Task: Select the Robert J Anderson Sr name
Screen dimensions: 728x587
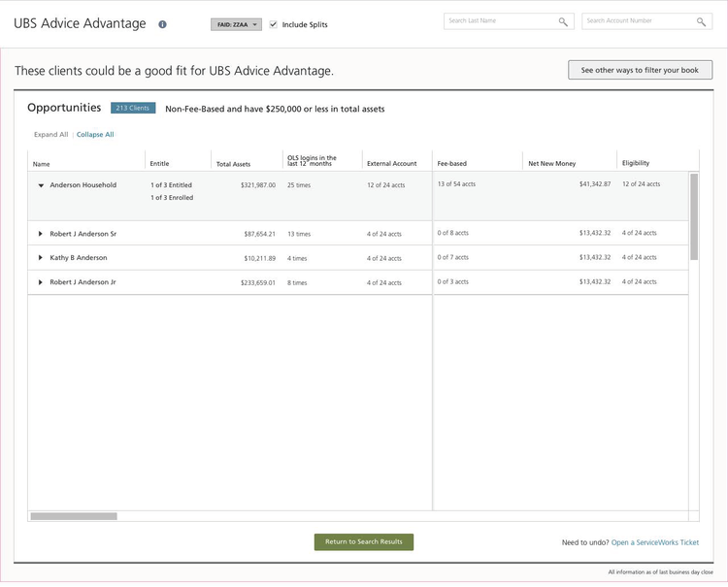Action: coord(83,234)
